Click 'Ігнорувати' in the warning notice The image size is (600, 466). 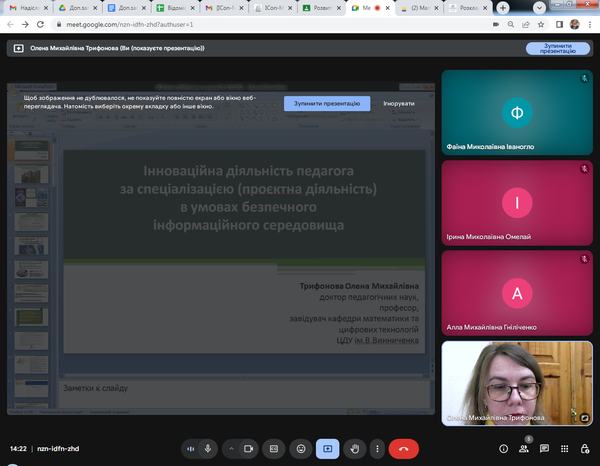[x=398, y=103]
